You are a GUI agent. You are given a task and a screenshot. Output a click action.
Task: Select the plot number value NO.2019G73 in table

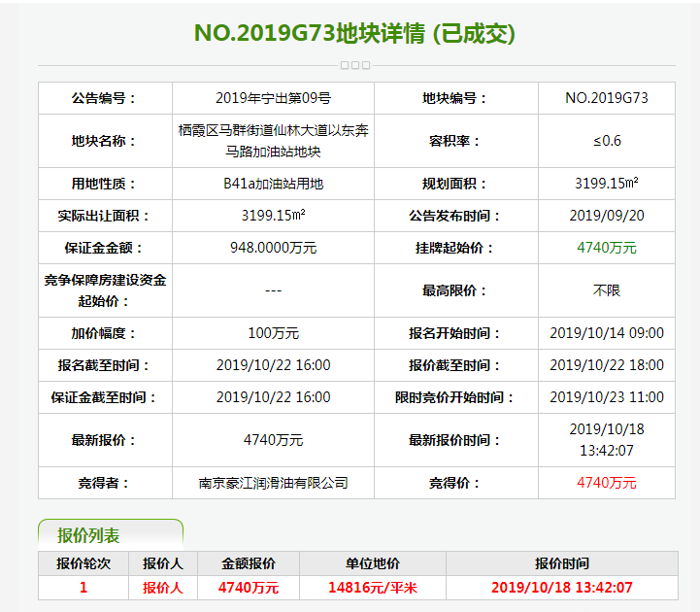tap(606, 98)
